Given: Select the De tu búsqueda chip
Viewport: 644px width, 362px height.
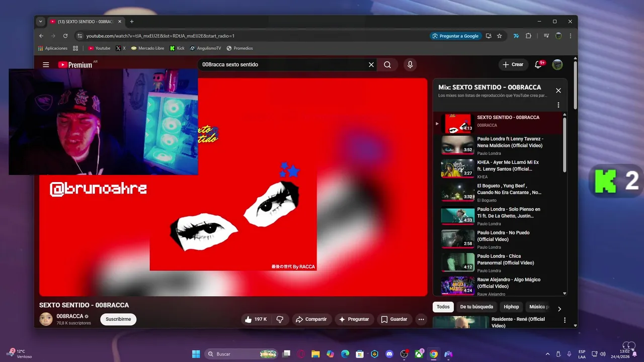Looking at the screenshot, I should tap(476, 307).
